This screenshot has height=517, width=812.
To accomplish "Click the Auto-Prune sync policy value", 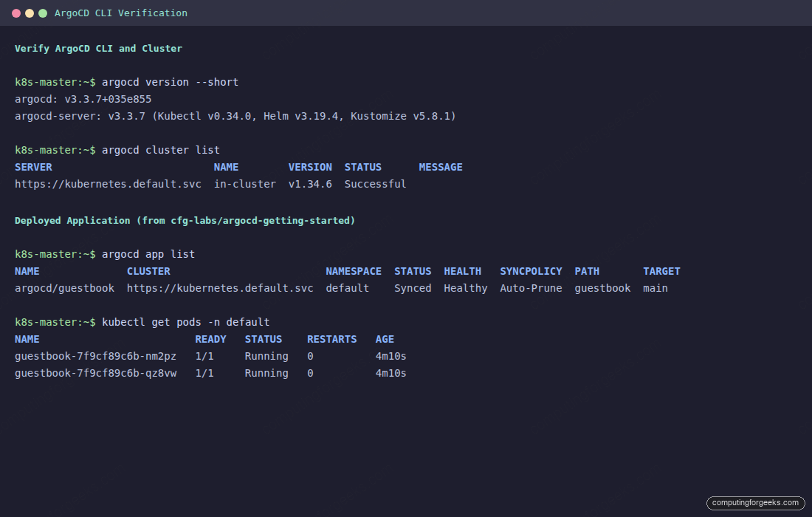I will click(531, 288).
